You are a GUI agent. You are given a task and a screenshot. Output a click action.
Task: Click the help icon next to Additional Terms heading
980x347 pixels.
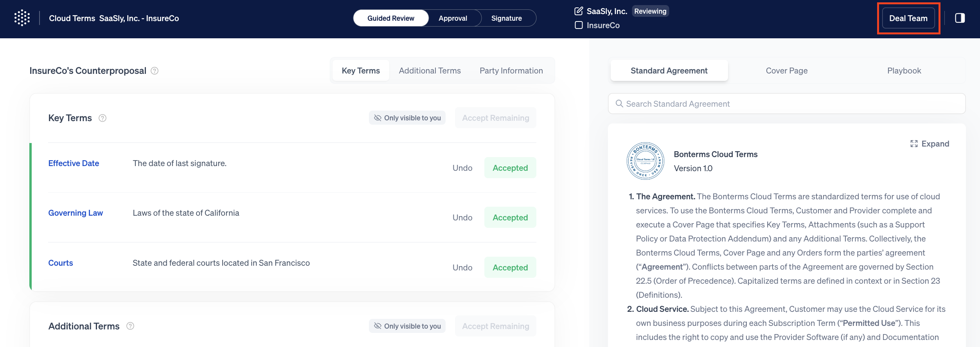point(130,326)
